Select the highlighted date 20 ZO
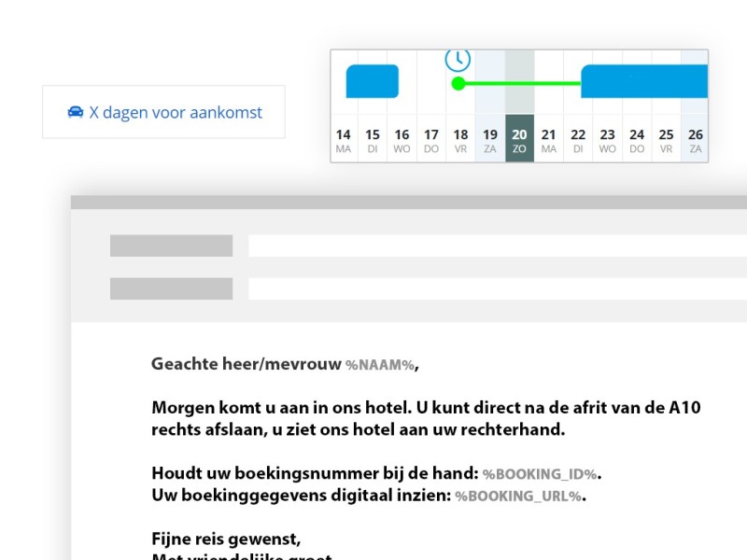This screenshot has height=560, width=747. click(x=519, y=138)
